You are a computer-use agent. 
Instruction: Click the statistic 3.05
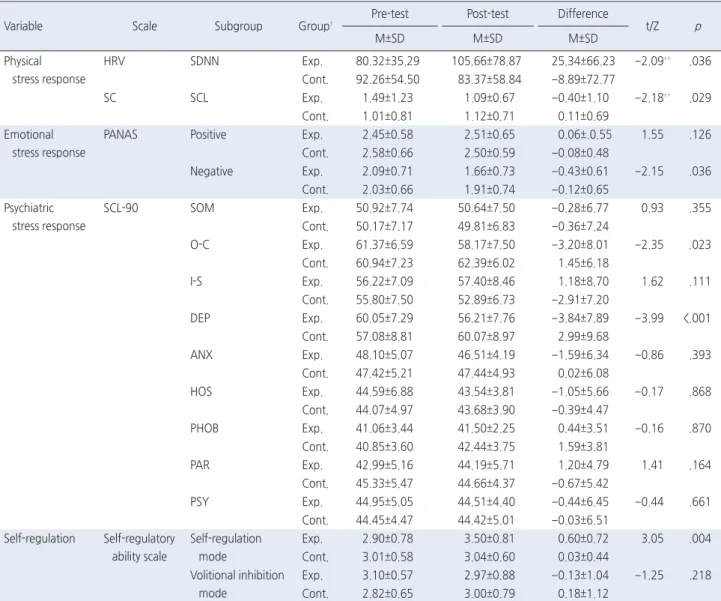point(652,538)
